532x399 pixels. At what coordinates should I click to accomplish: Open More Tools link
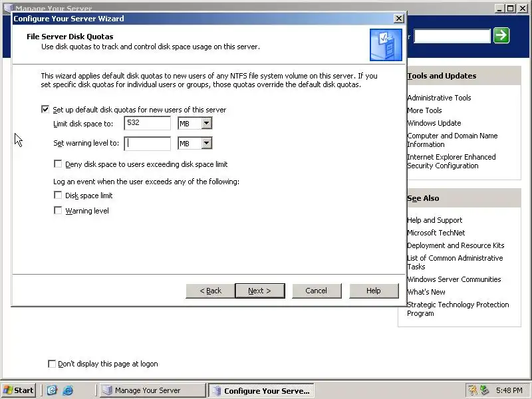tap(424, 110)
